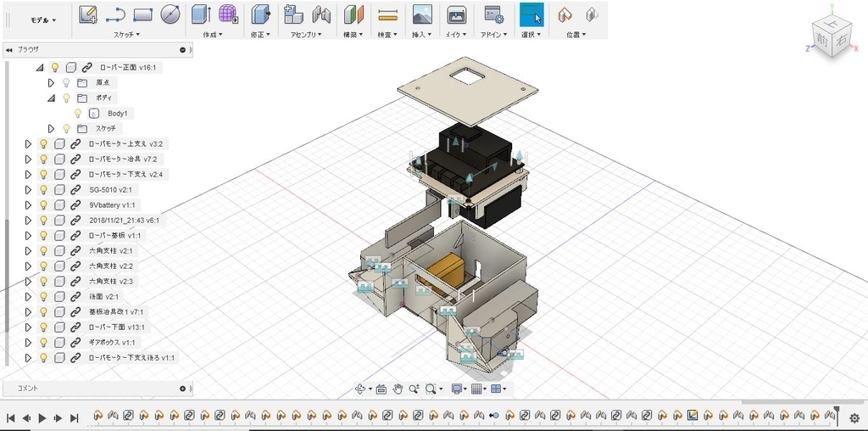The height and width of the screenshot is (431, 868).
Task: Select the Line sketch tool
Action: [115, 14]
